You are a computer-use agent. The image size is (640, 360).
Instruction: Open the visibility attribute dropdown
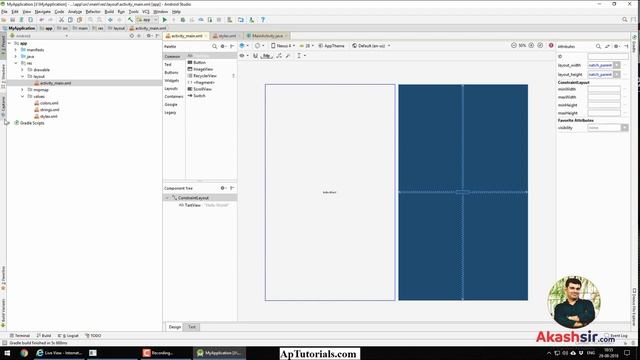624,128
